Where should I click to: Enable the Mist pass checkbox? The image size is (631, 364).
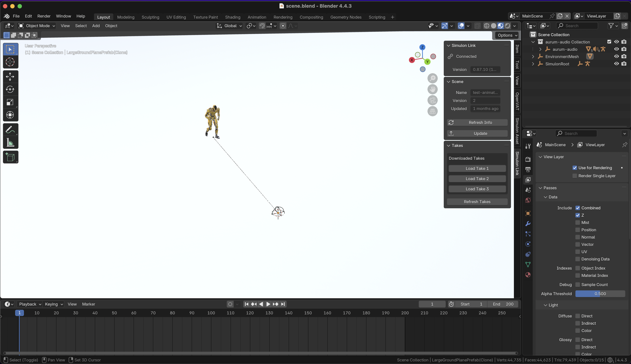click(x=577, y=223)
